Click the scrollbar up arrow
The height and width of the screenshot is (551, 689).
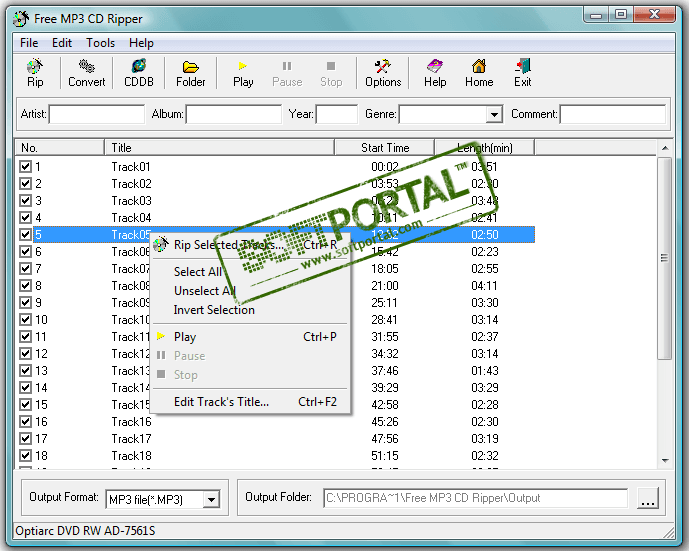(x=665, y=148)
